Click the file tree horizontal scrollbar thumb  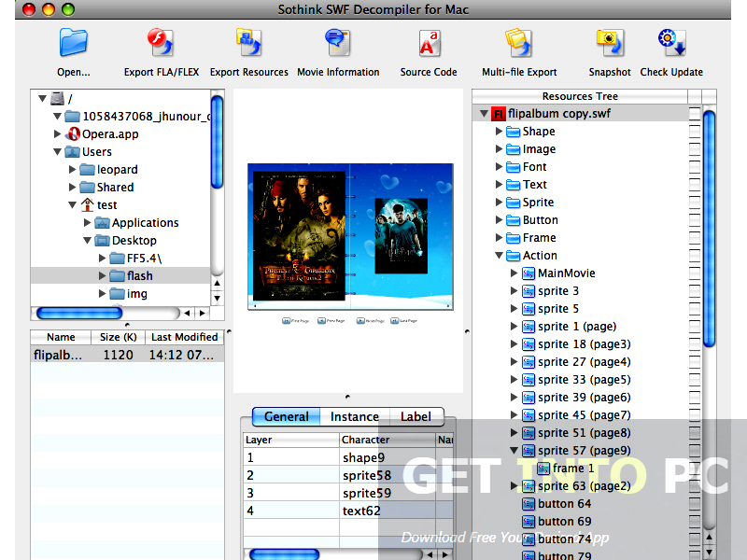click(x=79, y=313)
